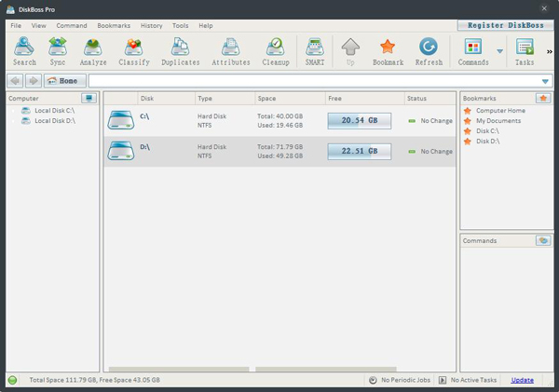Open the Tasks toolbar button
The height and width of the screenshot is (392, 559).
pos(525,51)
